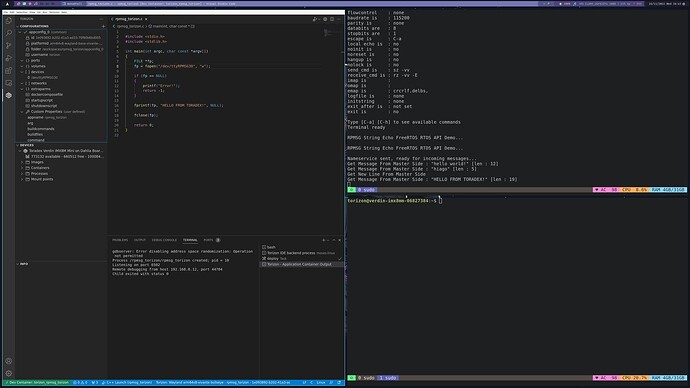Open the Search view icon
This screenshot has height=388, width=690.
[x=8, y=33]
